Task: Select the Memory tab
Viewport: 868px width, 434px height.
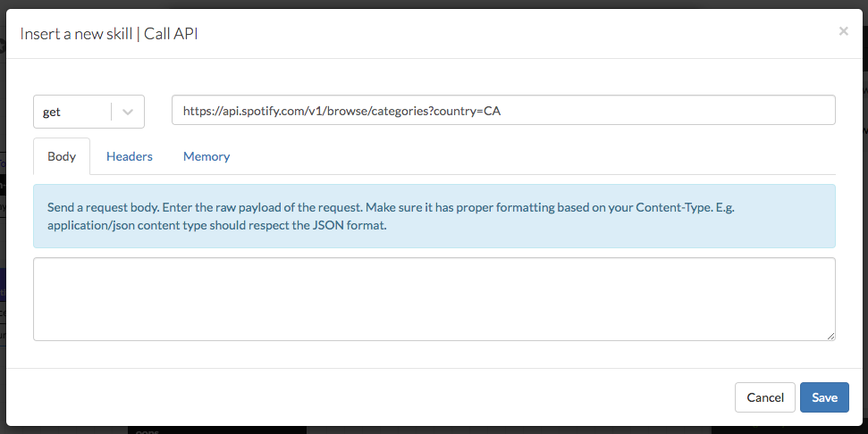Action: (206, 156)
